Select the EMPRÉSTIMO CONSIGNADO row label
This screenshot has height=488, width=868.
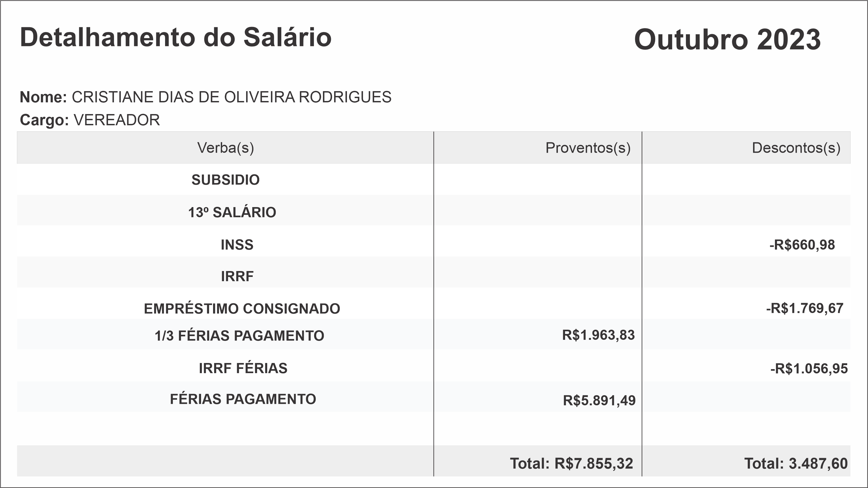pos(242,309)
